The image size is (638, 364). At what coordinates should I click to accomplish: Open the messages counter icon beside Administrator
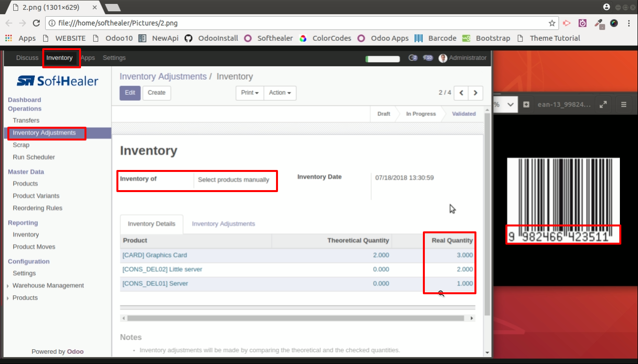point(428,58)
